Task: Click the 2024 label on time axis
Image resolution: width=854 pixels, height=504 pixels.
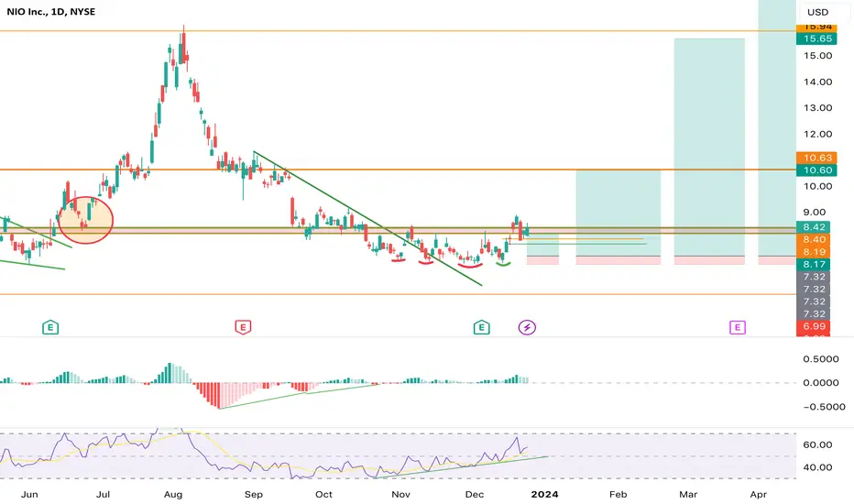Action: tap(544, 495)
